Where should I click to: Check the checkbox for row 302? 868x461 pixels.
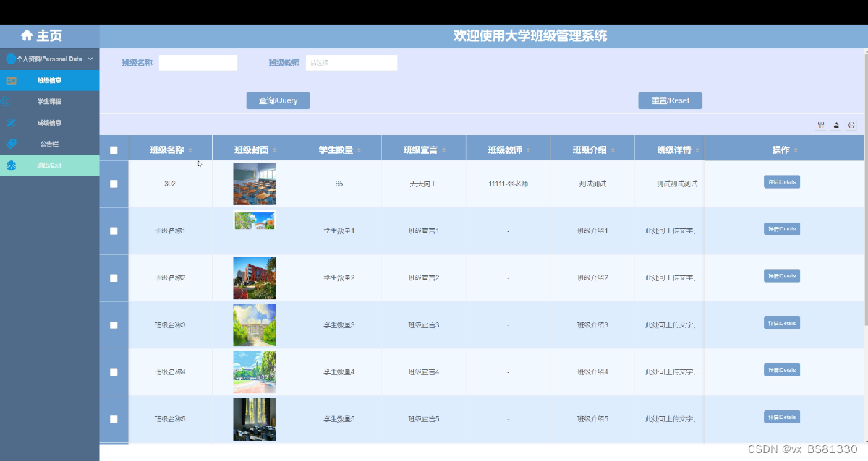pos(114,184)
